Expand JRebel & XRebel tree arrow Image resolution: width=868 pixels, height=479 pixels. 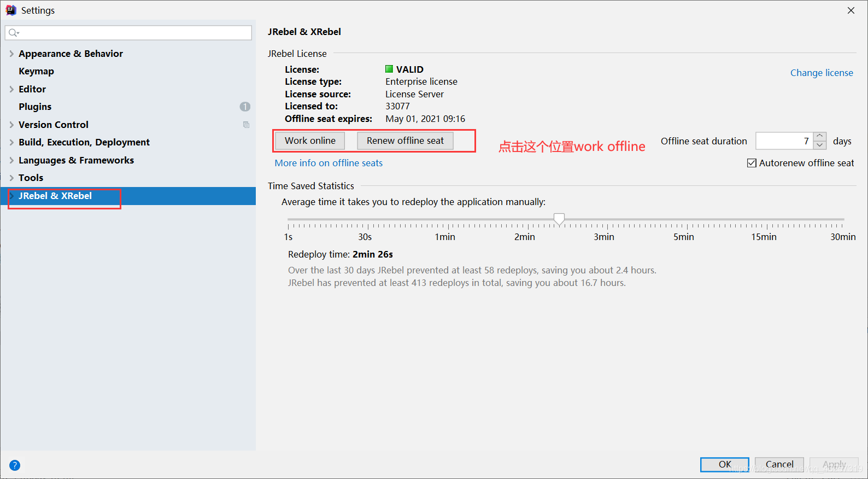pyautogui.click(x=11, y=196)
